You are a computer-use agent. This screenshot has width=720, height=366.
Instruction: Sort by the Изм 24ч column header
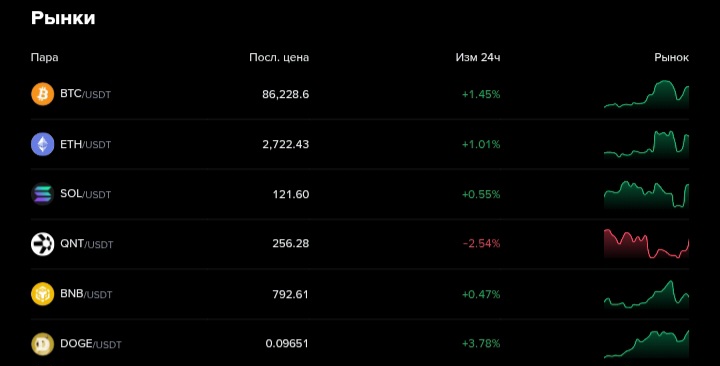(x=478, y=57)
